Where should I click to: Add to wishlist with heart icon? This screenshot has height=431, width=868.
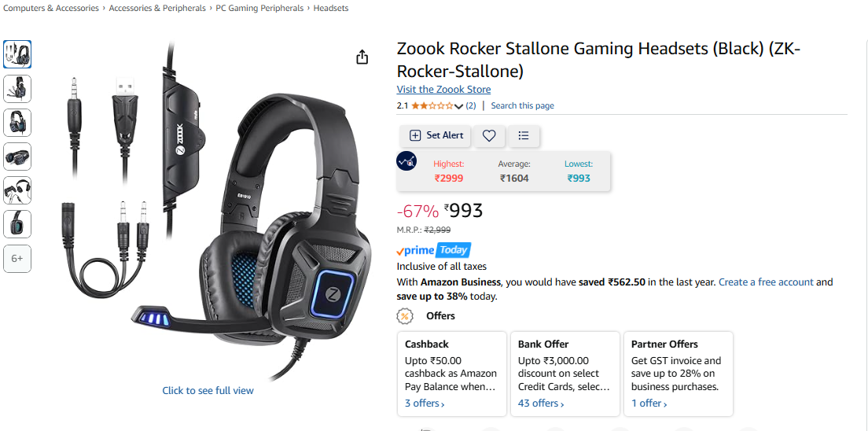[x=489, y=136]
